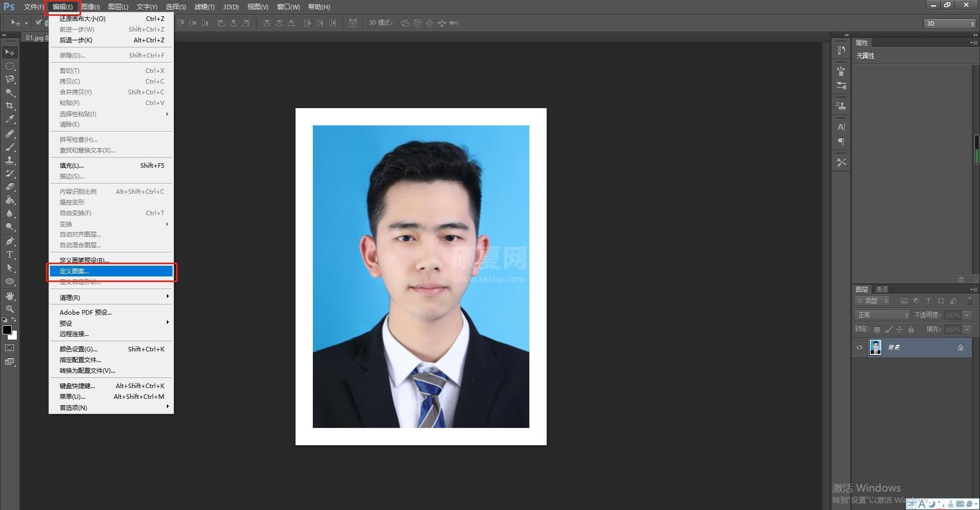The height and width of the screenshot is (510, 980).
Task: Open the opacity 不透明度 dropdown arrow
Action: tap(967, 315)
